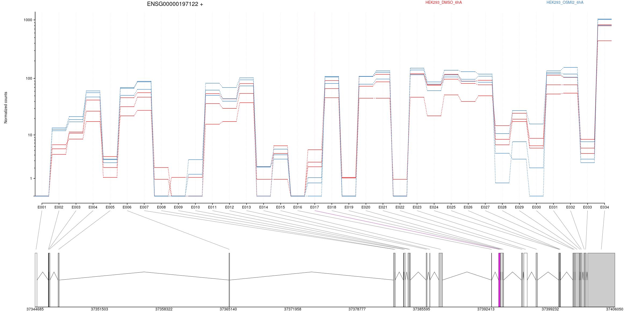The height and width of the screenshot is (322, 644).
Task: Select exon label E030
Action: pos(536,207)
